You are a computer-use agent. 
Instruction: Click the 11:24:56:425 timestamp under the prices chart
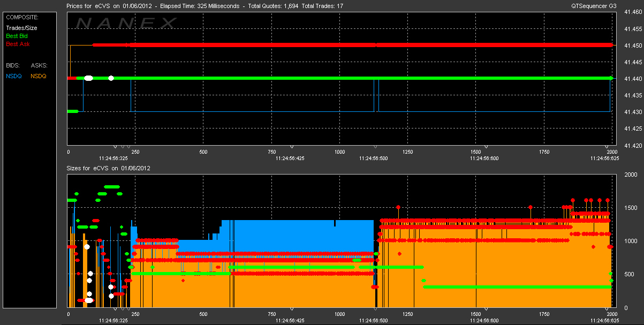(x=290, y=158)
